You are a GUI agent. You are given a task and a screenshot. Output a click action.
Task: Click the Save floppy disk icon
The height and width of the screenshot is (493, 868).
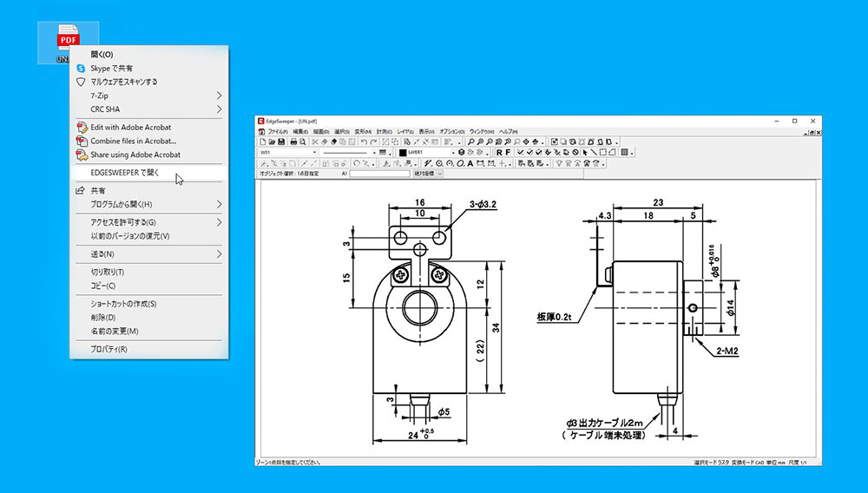(x=281, y=141)
